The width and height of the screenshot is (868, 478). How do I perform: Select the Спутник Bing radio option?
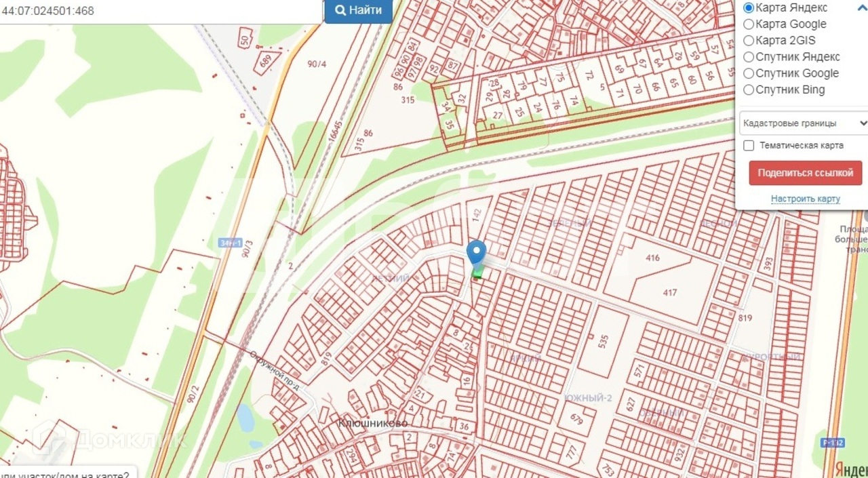click(x=749, y=89)
